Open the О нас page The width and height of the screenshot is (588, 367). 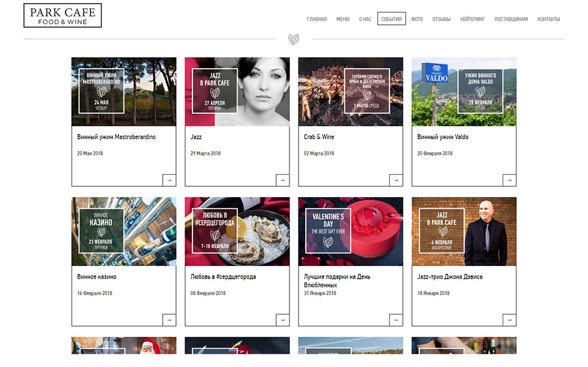[x=365, y=19]
